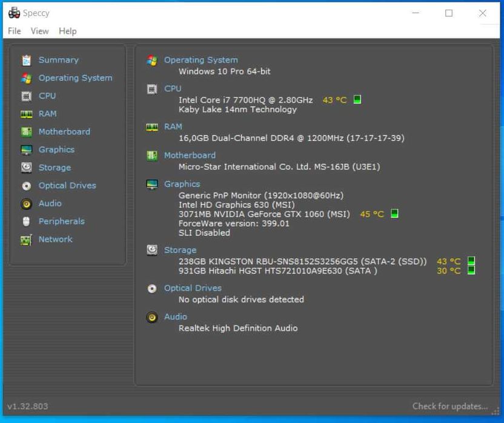Click '3071MB NVIDIA GeForce GTX 1060' line
The image size is (504, 423).
(264, 214)
